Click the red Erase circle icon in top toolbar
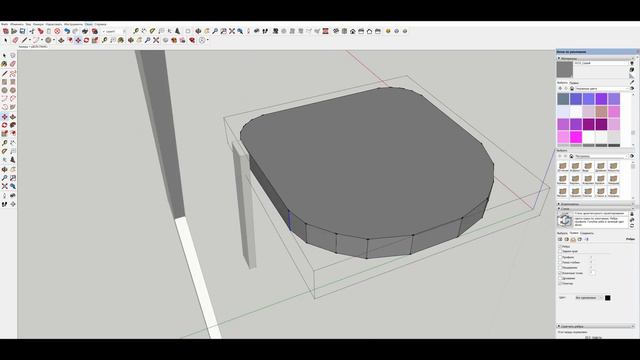Viewport: 640px width, 360px height. 57,31
